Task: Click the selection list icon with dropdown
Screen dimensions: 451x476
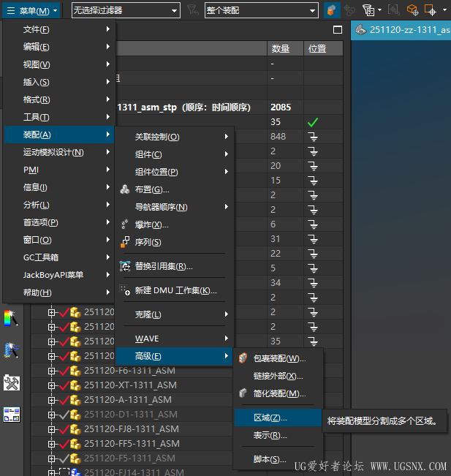Action: click(372, 10)
